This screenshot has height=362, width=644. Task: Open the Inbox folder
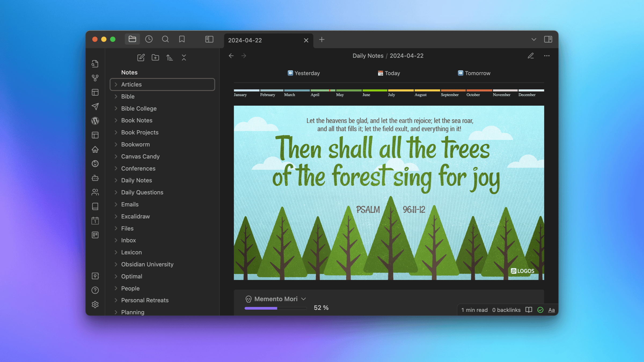click(x=162, y=240)
